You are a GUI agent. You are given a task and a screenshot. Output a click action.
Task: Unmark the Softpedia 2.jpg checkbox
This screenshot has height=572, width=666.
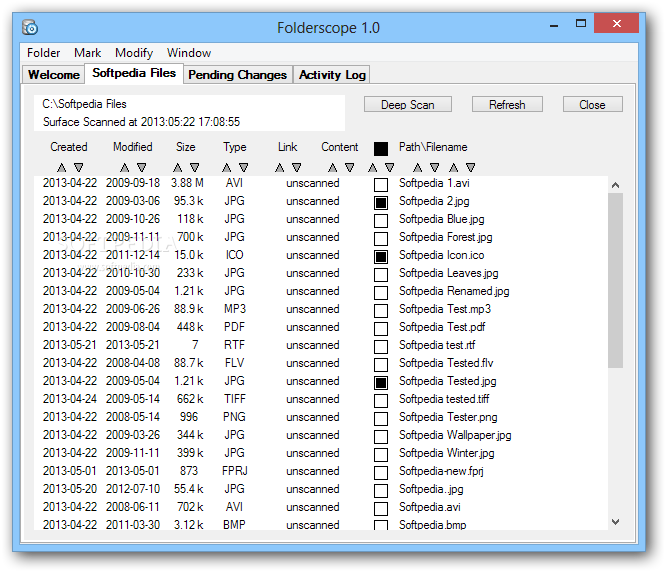(381, 203)
